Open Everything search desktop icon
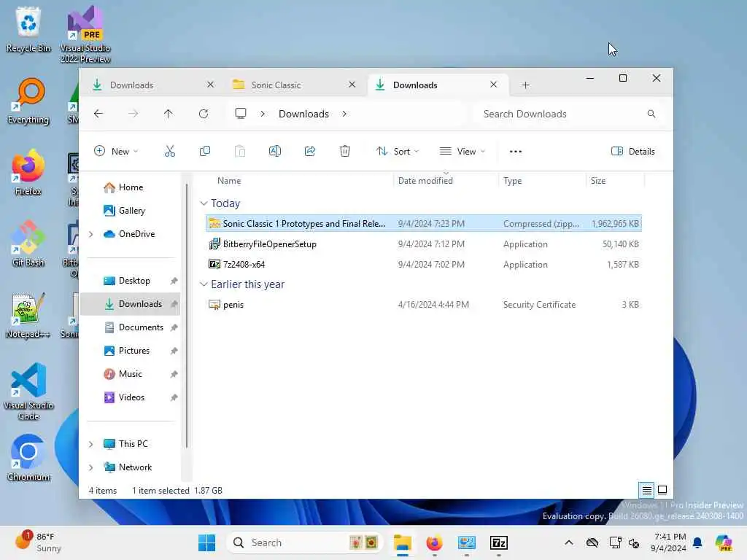 click(28, 101)
